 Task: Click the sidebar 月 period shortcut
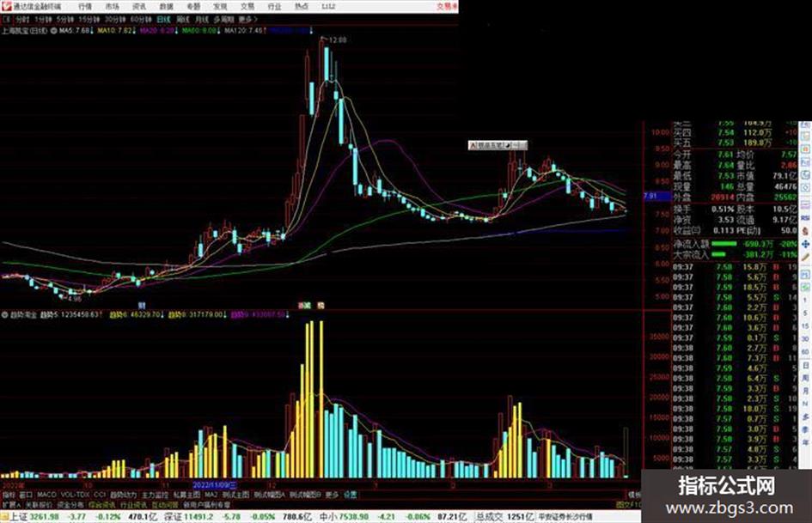tap(805, 391)
